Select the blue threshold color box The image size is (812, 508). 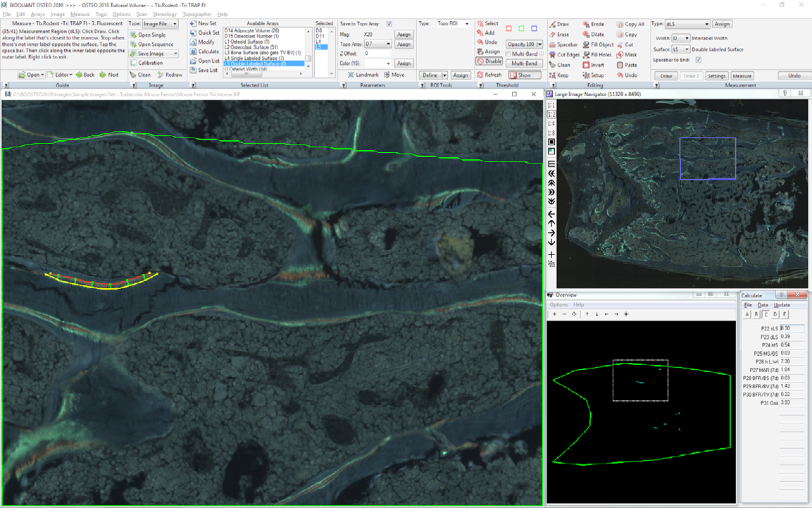[535, 28]
